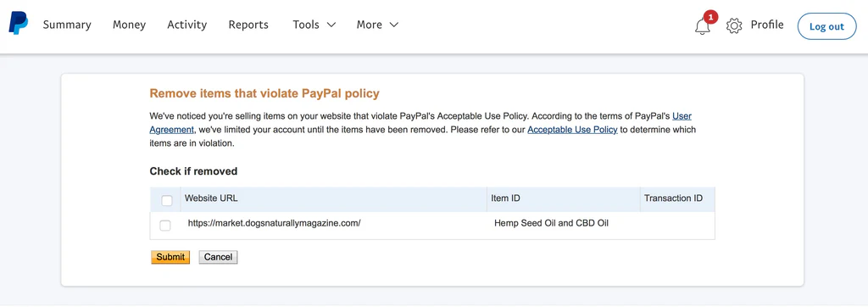Open the Profile link
Image resolution: width=868 pixels, height=307 pixels.
pos(766,25)
